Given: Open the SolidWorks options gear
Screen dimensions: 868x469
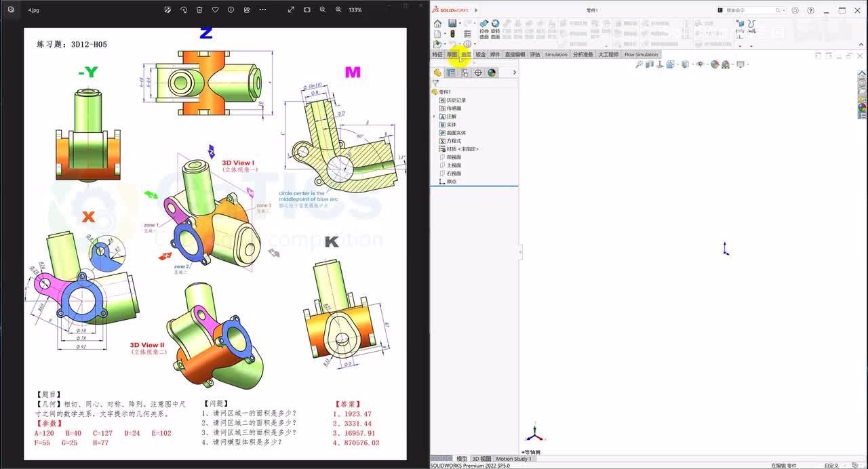Looking at the screenshot, I should pos(467,44).
